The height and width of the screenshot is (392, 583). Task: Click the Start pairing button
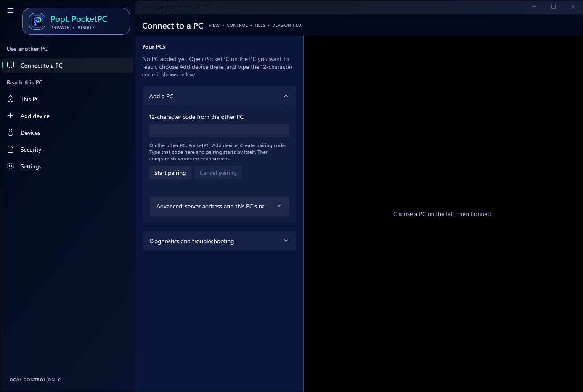point(170,173)
